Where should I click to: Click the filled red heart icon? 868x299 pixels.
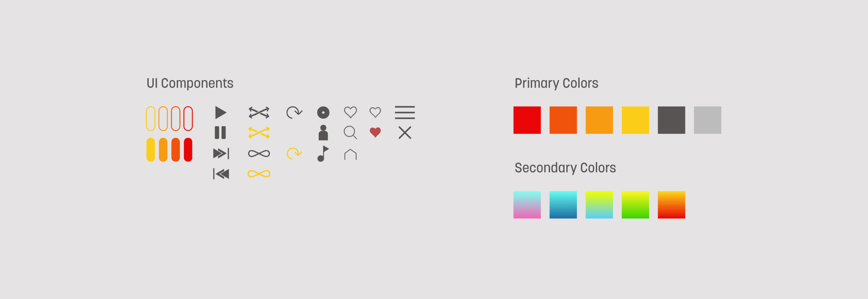[375, 132]
